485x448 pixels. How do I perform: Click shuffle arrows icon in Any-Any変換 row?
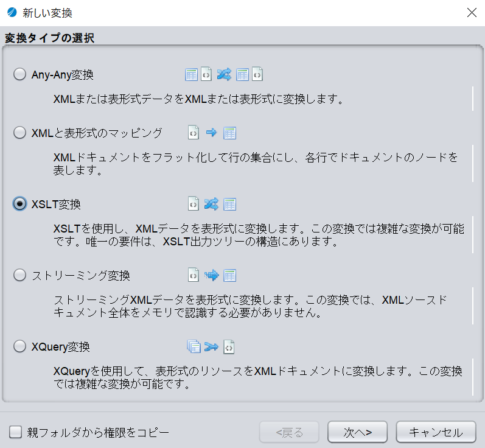click(x=224, y=74)
